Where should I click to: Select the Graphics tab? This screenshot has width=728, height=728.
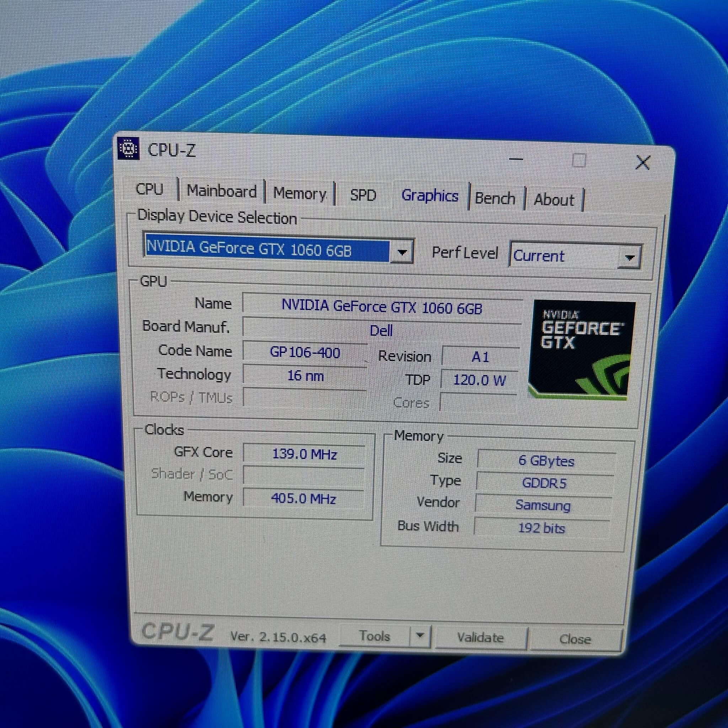click(430, 196)
